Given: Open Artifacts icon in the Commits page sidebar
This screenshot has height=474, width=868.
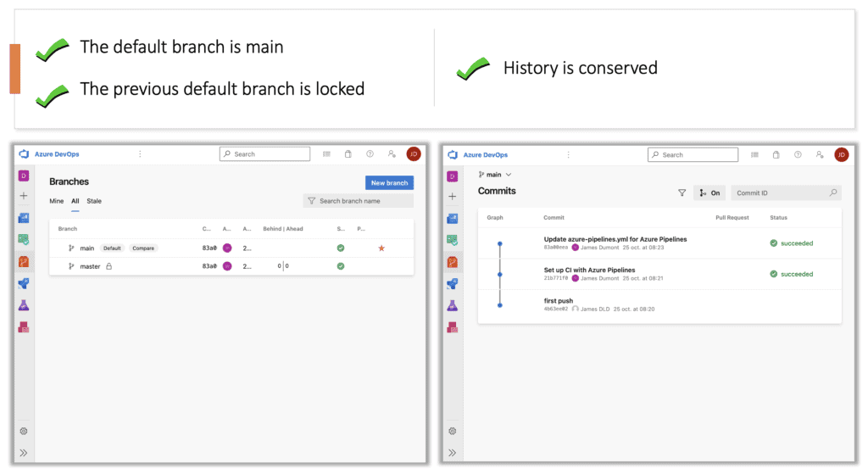Looking at the screenshot, I should (453, 327).
